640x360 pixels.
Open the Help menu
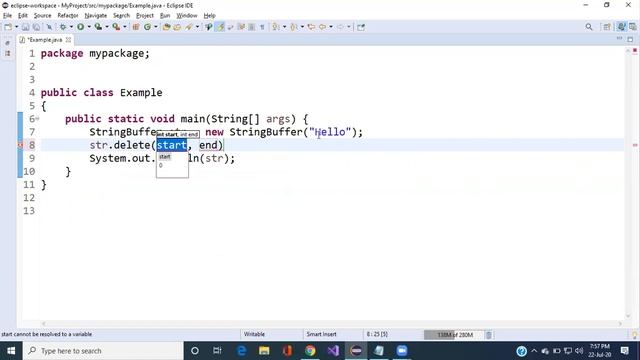(x=209, y=16)
